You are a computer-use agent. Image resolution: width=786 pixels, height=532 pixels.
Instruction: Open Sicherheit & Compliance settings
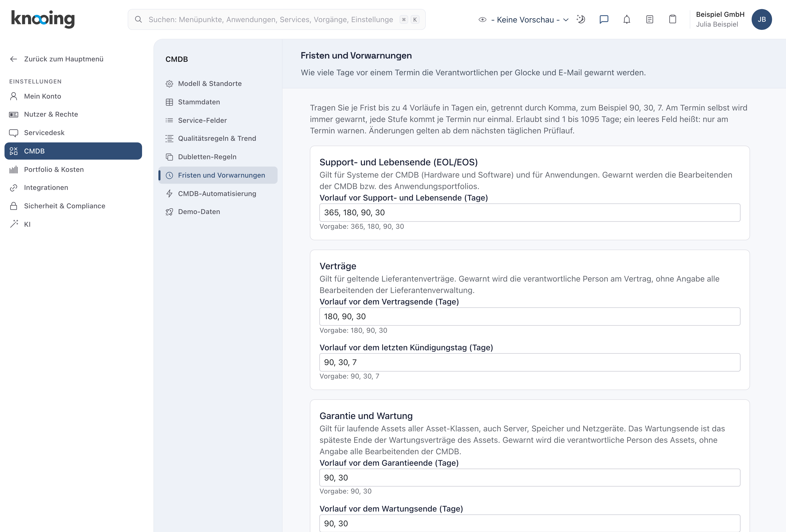point(73,206)
